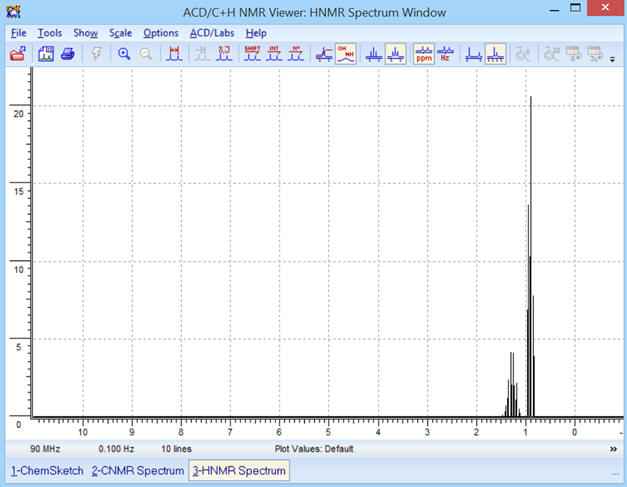The width and height of the screenshot is (627, 487).
Task: Open the Show menu
Action: click(85, 33)
